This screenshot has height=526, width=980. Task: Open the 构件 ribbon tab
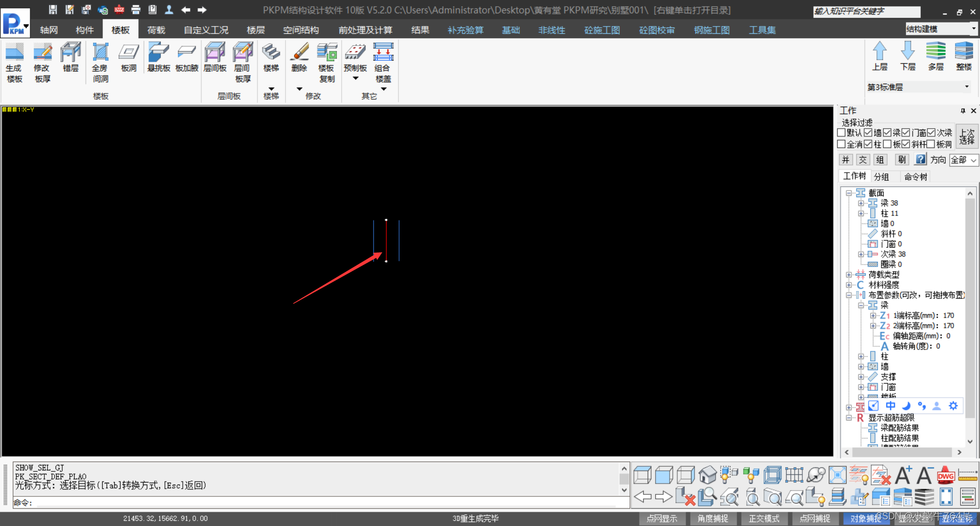(85, 30)
